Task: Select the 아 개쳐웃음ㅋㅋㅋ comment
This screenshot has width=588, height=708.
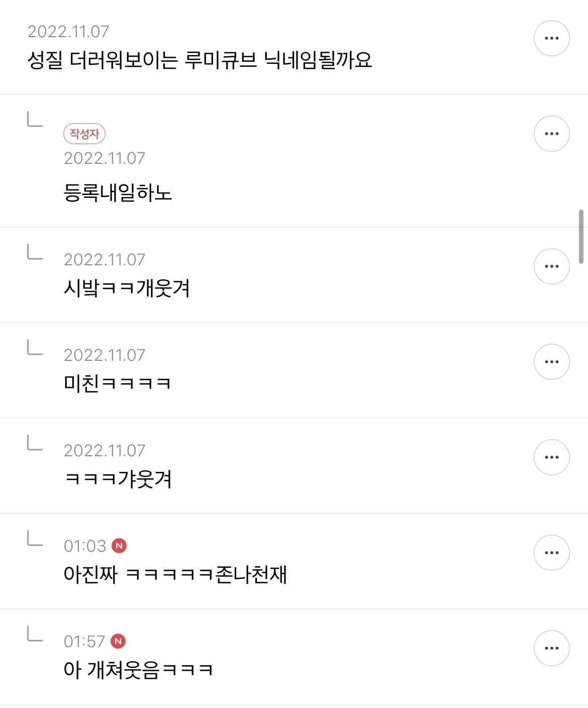Action: pyautogui.click(x=138, y=670)
